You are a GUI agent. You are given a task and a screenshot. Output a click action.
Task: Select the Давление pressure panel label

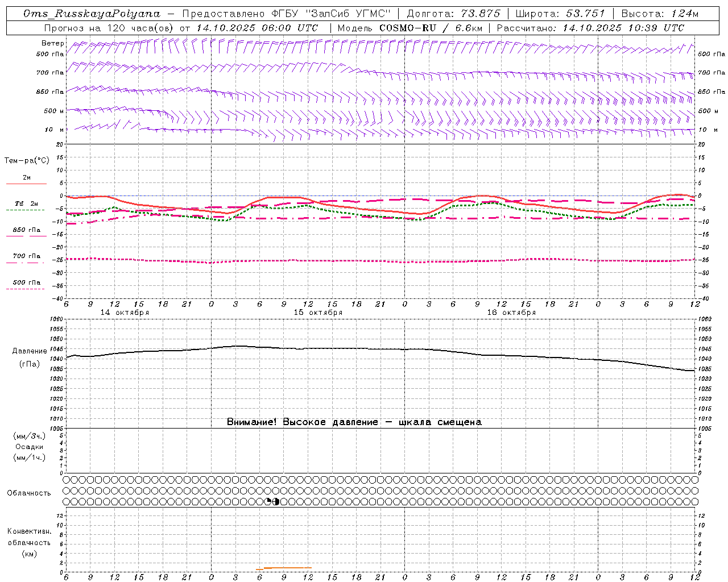[30, 351]
